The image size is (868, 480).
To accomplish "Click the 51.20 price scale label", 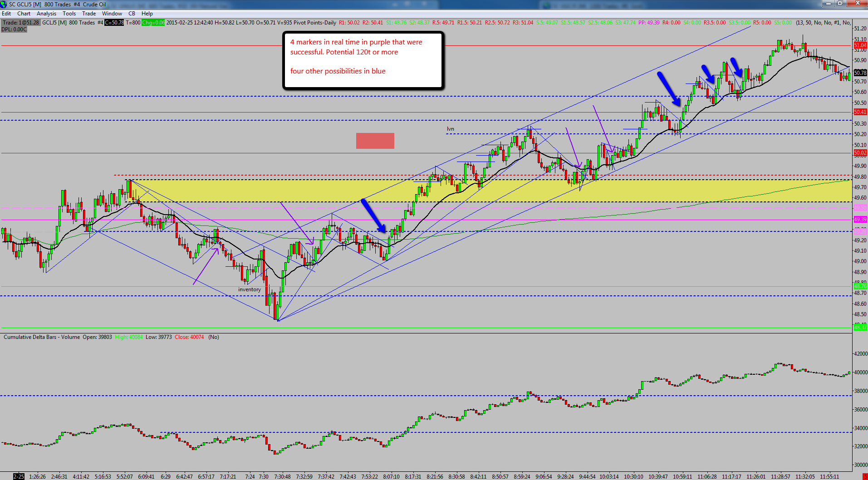I will click(x=860, y=29).
